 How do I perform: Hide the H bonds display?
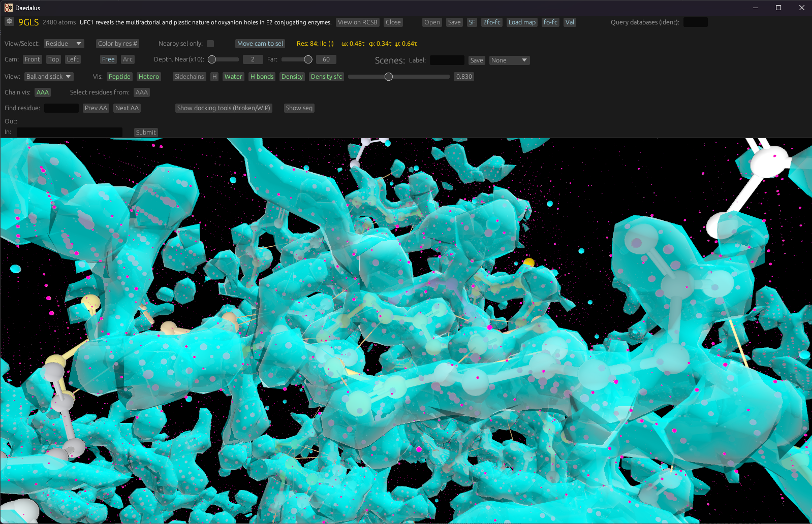pos(262,77)
